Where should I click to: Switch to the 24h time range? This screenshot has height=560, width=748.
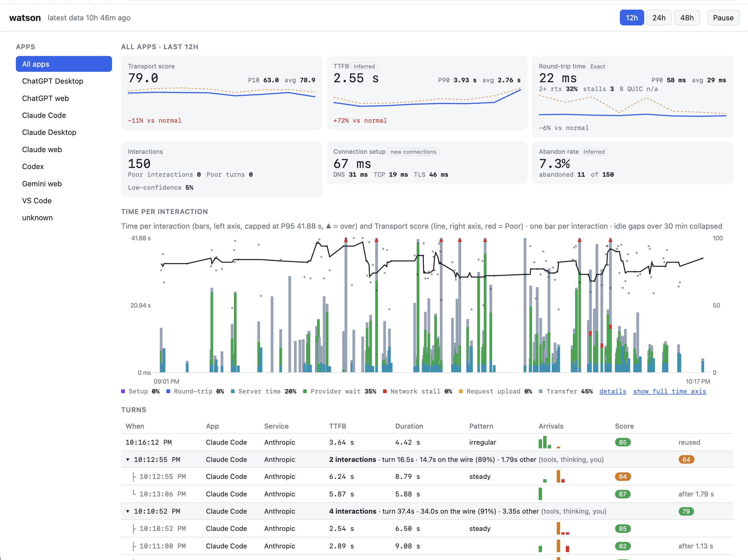pos(658,18)
